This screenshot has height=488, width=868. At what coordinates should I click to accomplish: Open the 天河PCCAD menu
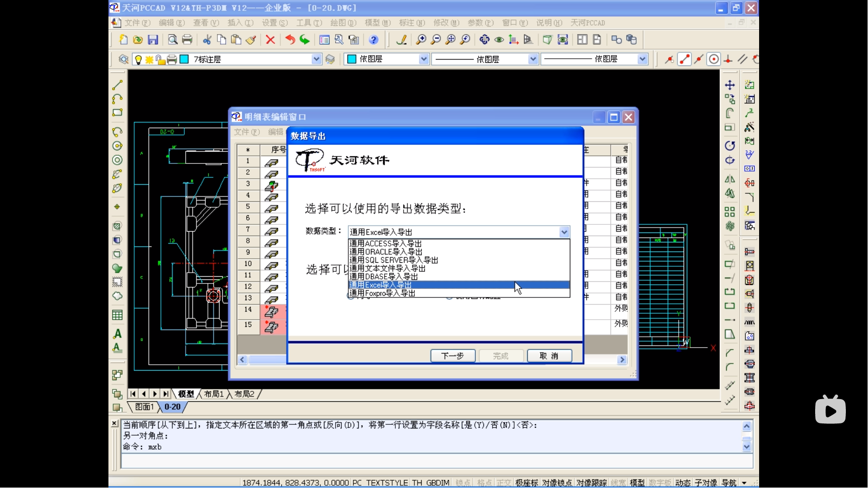click(x=587, y=23)
